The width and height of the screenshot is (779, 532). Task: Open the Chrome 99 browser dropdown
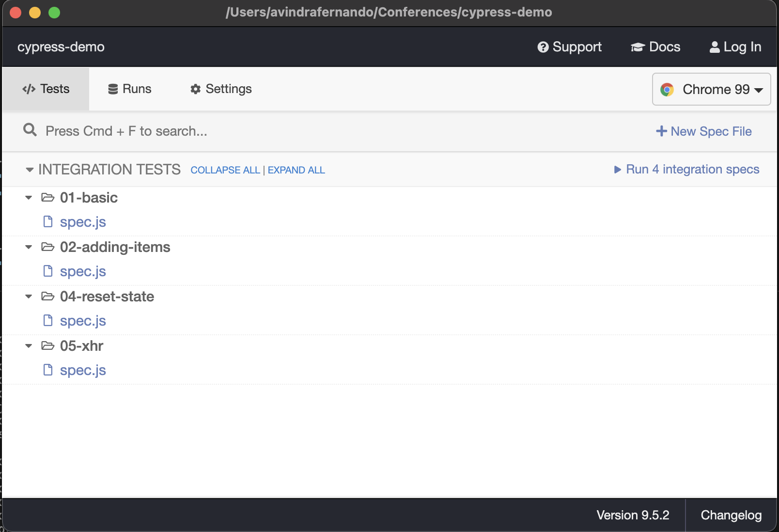point(711,90)
